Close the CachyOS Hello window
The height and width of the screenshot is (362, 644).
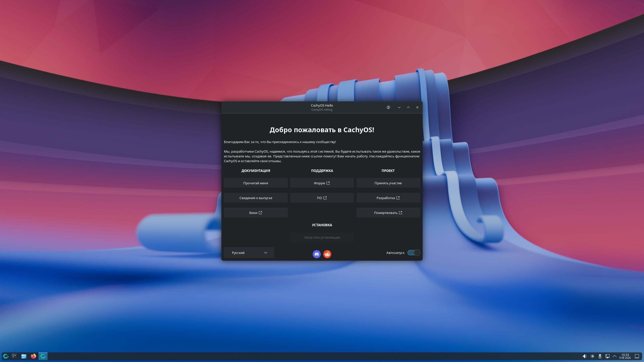417,107
